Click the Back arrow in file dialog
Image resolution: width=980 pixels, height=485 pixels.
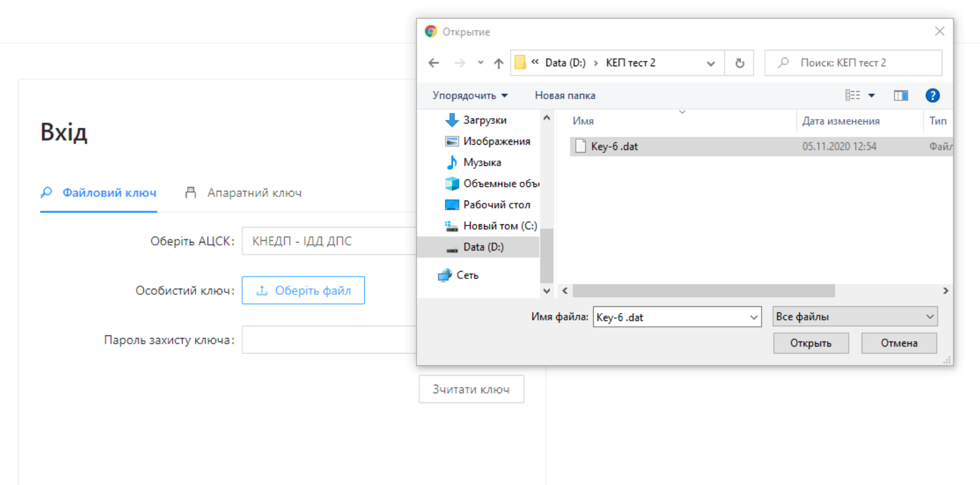coord(434,63)
